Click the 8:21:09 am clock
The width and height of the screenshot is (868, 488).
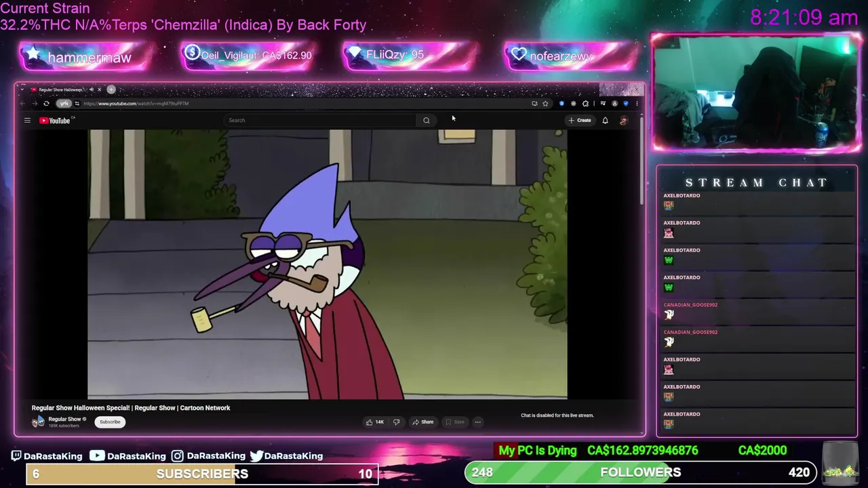tap(804, 18)
